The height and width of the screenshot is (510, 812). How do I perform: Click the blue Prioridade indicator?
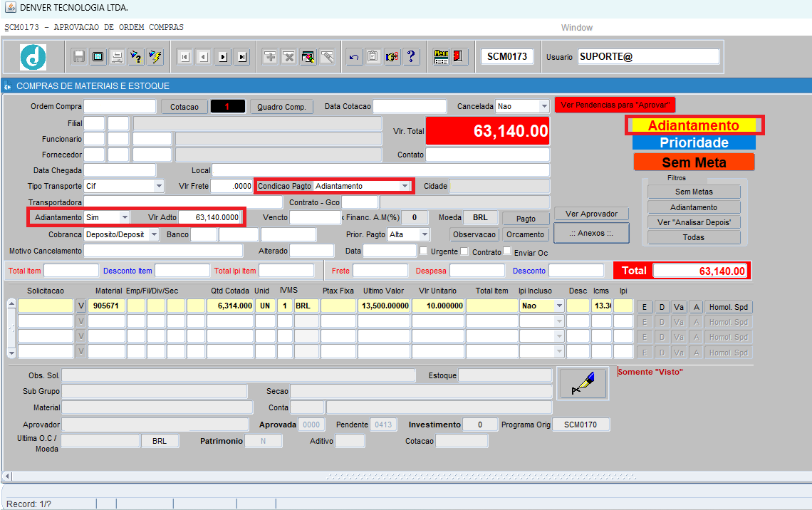694,142
